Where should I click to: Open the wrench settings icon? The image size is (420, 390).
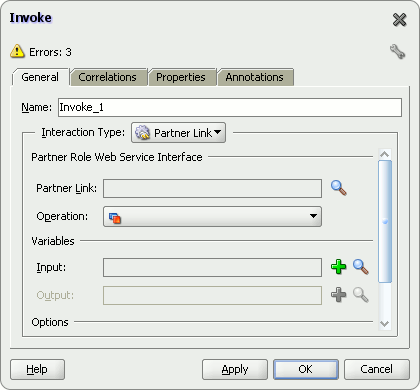click(397, 52)
